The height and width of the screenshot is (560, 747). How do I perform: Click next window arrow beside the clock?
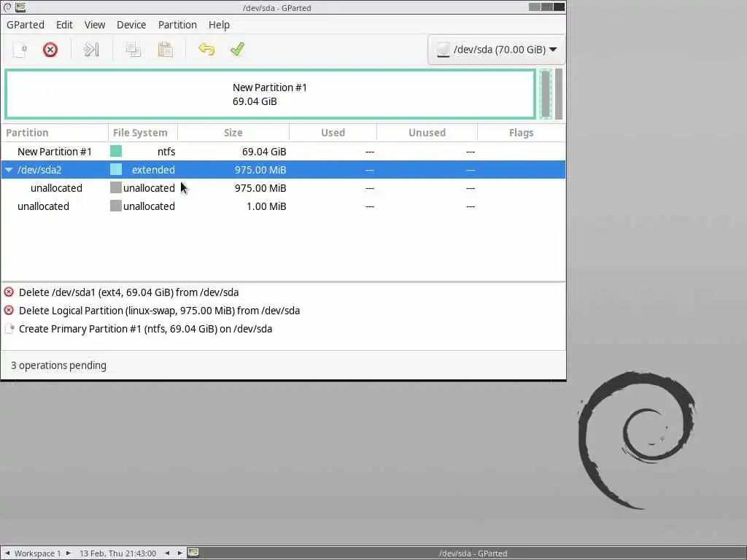click(x=179, y=553)
